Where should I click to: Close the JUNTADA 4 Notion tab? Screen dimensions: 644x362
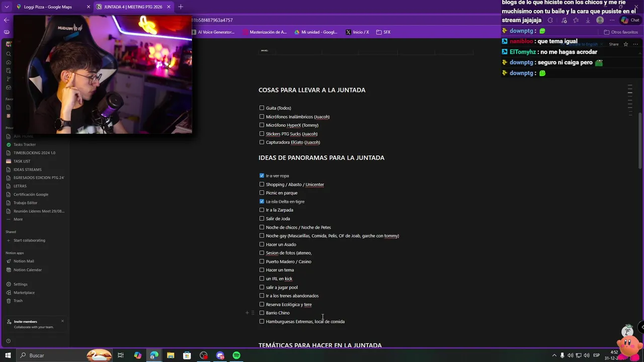[x=169, y=7]
